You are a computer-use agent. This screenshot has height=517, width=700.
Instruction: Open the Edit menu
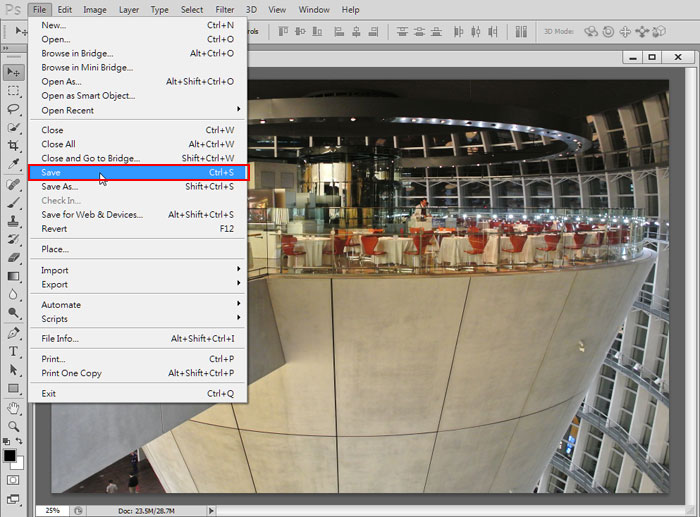(x=65, y=9)
